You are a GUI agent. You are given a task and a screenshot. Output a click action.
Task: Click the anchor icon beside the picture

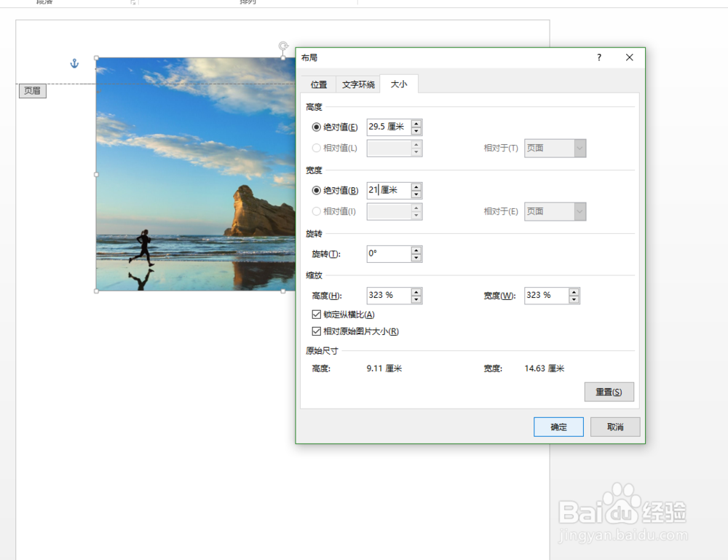coord(74,63)
